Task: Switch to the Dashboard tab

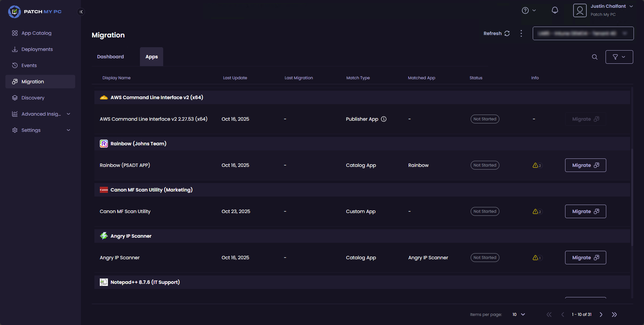Action: point(110,56)
